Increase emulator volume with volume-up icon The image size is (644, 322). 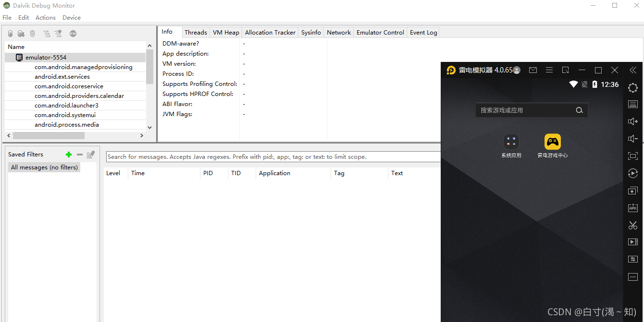[632, 121]
